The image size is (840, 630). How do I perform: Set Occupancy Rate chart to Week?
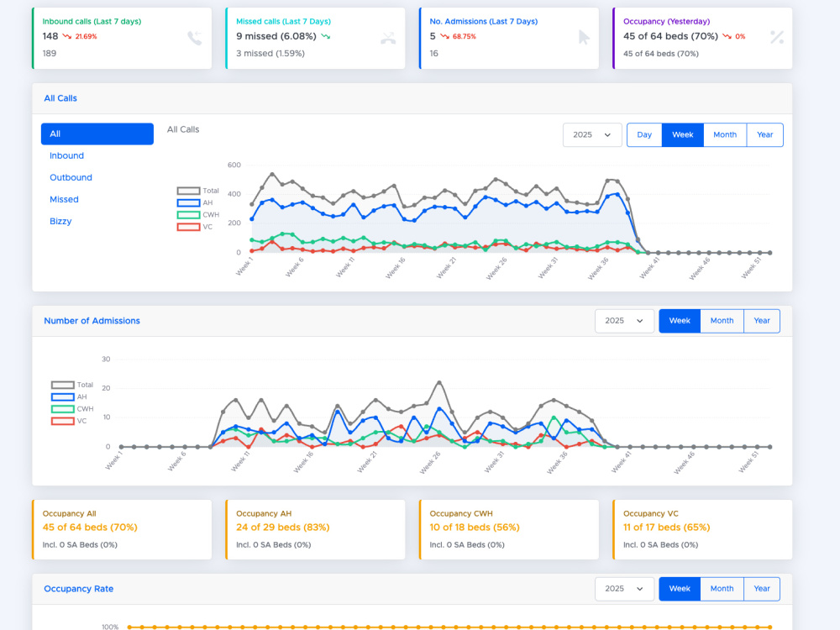coord(680,589)
